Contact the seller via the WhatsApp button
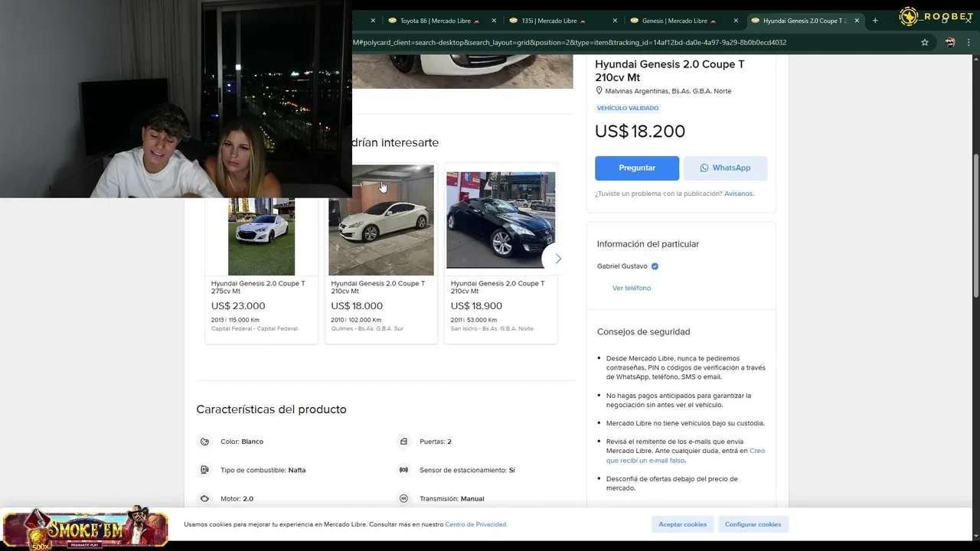This screenshot has height=551, width=980. click(x=725, y=168)
